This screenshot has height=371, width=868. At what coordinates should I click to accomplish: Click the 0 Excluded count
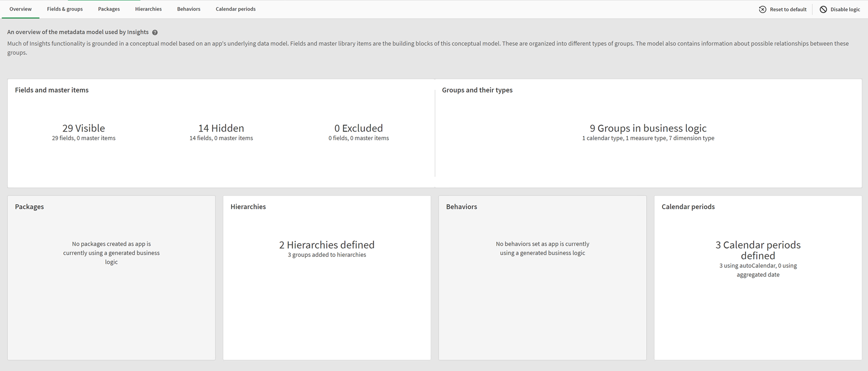tap(359, 128)
